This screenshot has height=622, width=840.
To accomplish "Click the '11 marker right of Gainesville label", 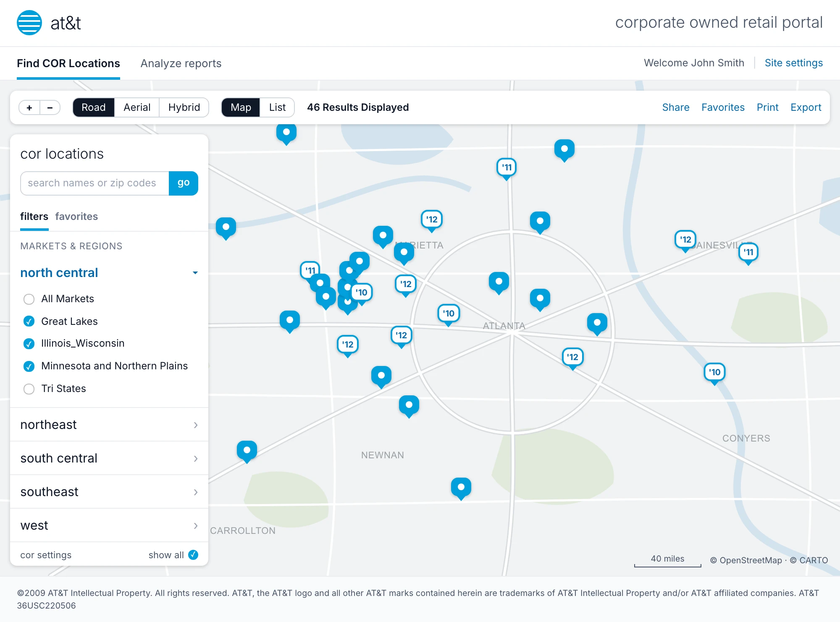I will click(748, 254).
